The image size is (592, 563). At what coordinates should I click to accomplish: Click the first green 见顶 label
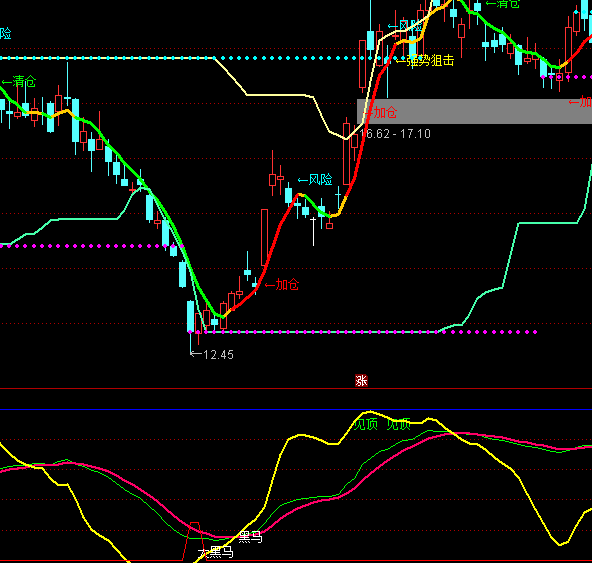coord(365,424)
